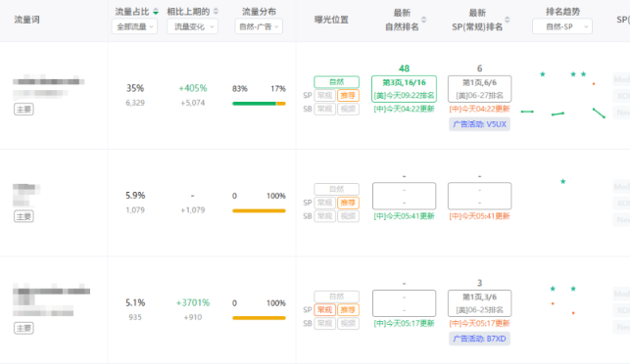Click SP 推荐 tag in 5.1% row
The image size is (630, 364).
(x=348, y=310)
